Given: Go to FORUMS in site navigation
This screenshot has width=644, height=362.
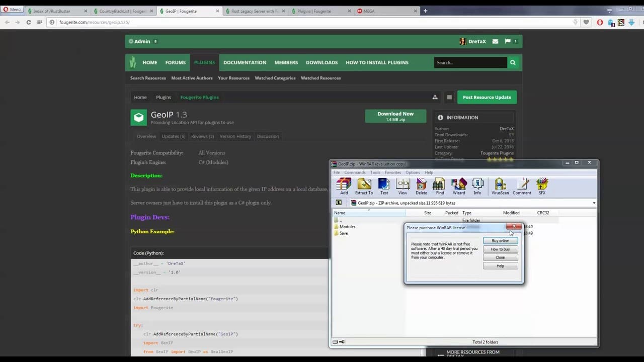Looking at the screenshot, I should 176,62.
